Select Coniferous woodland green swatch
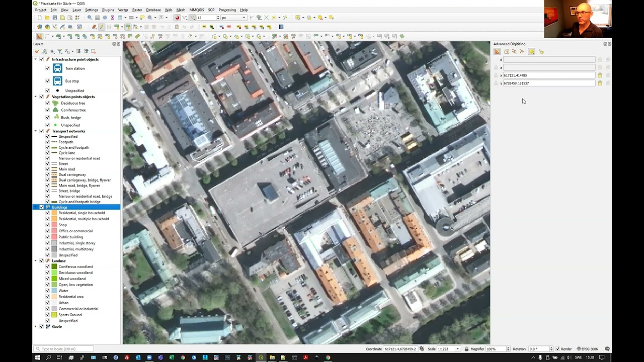 click(54, 267)
